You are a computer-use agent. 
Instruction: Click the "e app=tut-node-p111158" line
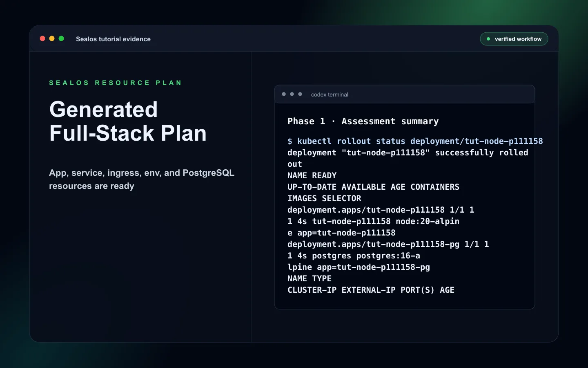341,233
